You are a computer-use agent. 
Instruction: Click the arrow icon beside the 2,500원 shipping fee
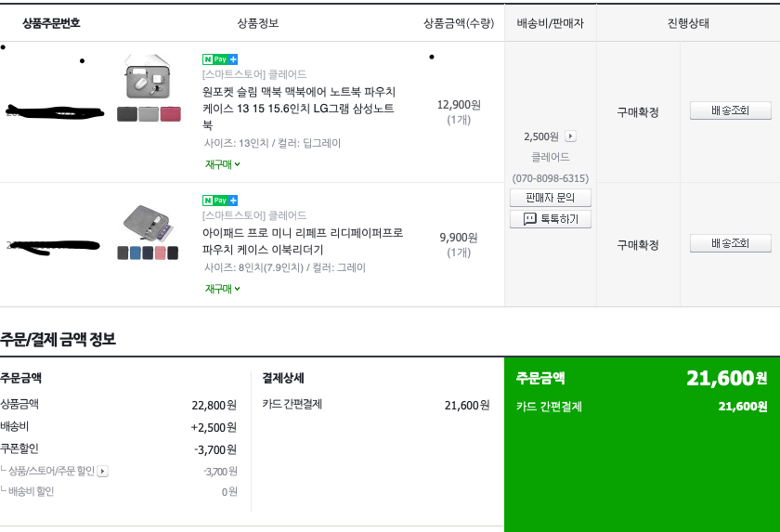(x=571, y=136)
